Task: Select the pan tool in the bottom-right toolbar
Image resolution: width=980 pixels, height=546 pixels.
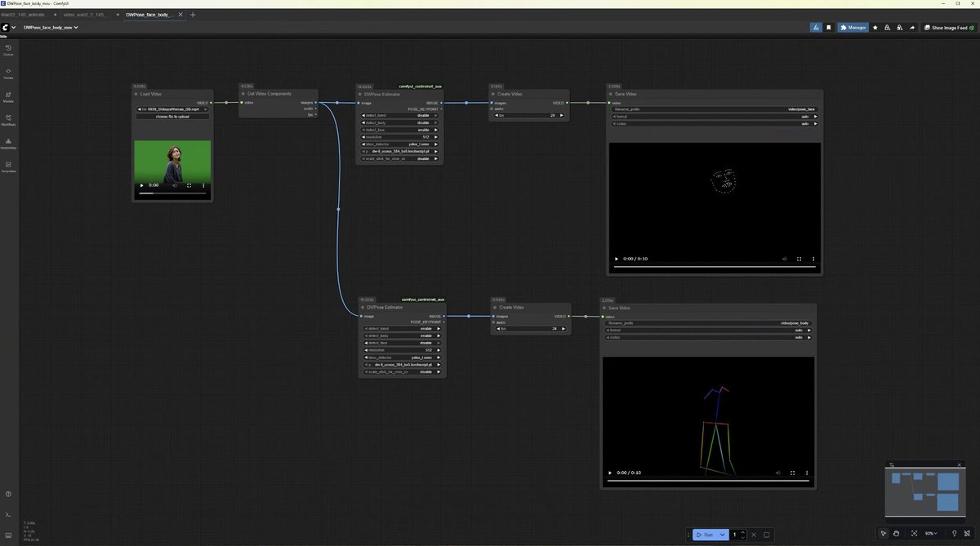Action: click(896, 534)
